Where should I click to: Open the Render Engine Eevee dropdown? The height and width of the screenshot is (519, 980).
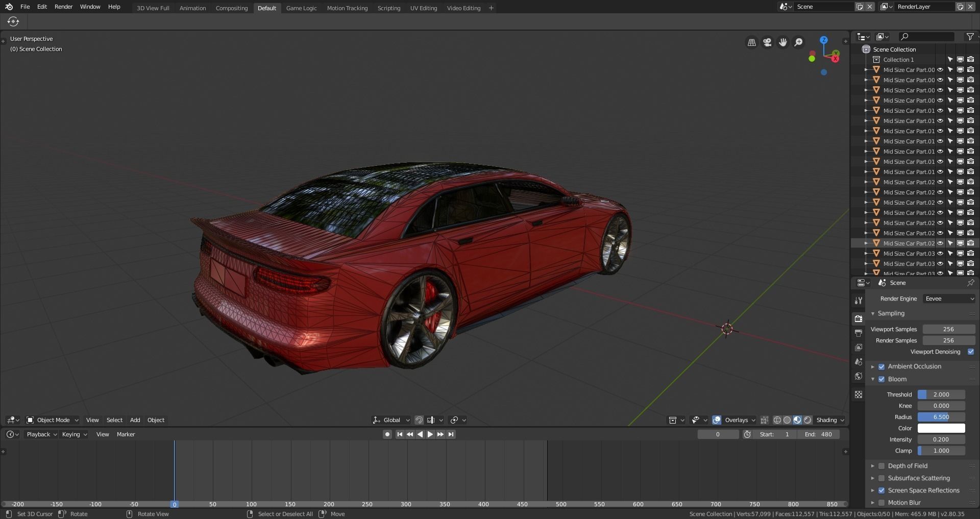(949, 299)
